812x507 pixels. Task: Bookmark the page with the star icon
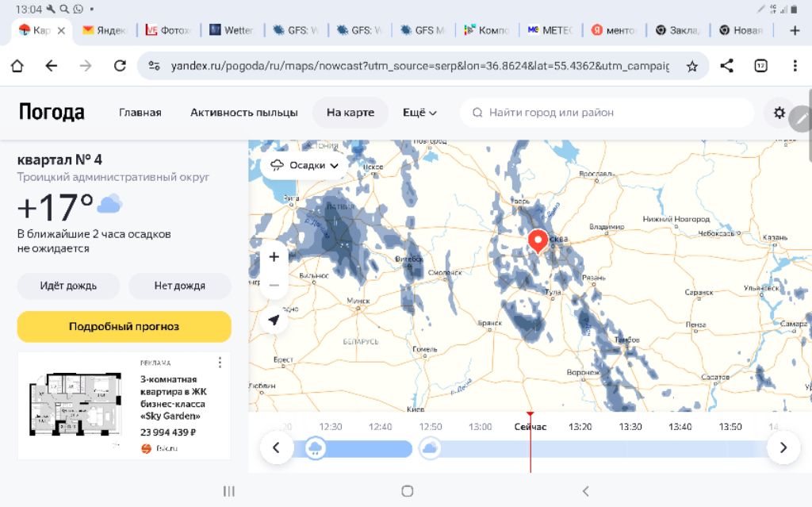point(691,66)
